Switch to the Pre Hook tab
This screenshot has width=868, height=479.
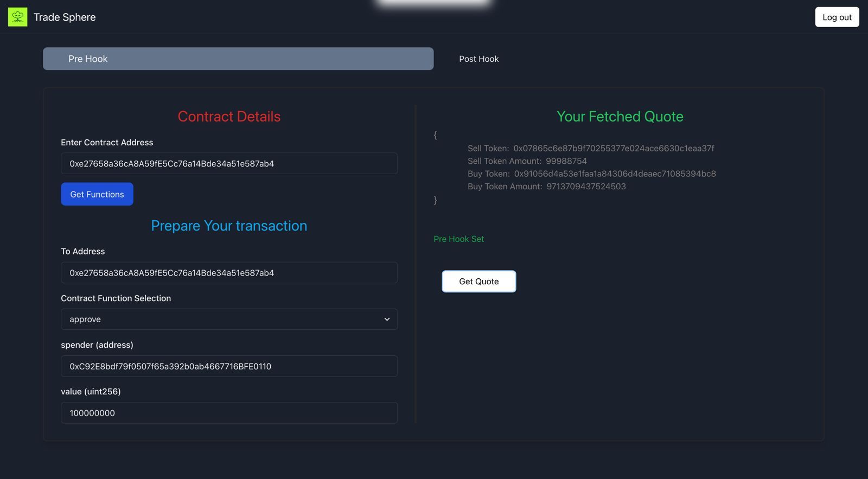tap(238, 59)
